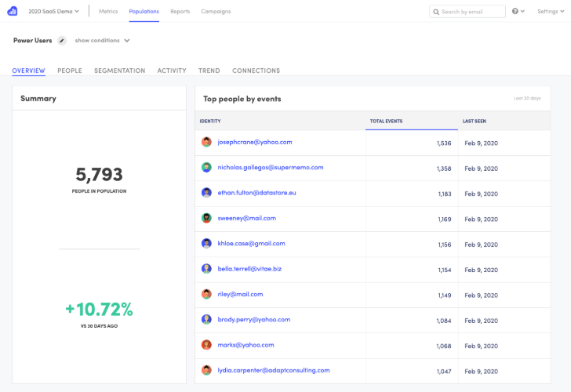
Task: Click the pencil icon beside Power Users
Action: click(x=62, y=41)
